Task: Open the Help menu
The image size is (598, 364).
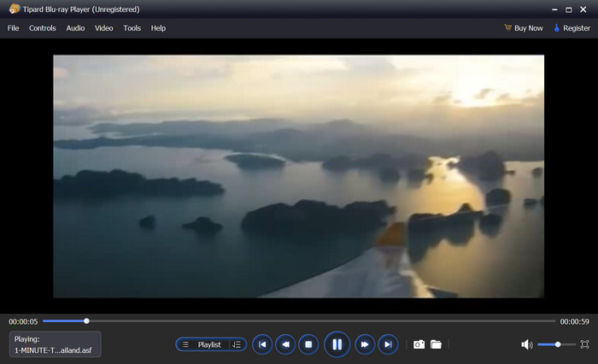Action: coord(158,28)
